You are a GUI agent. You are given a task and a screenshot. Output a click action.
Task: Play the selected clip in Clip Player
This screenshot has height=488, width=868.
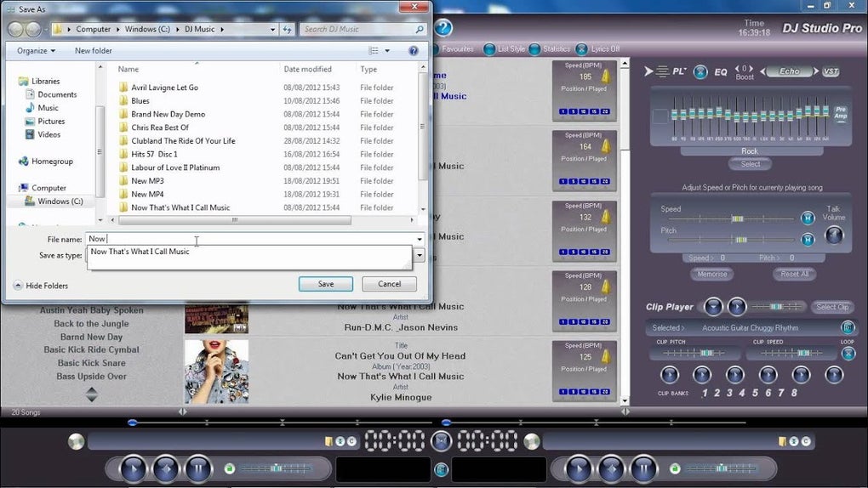pos(737,307)
